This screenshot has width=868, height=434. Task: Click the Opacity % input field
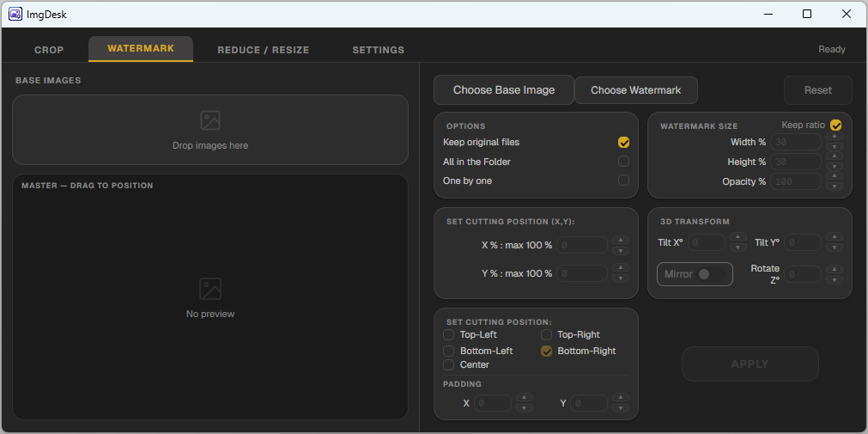click(x=796, y=181)
